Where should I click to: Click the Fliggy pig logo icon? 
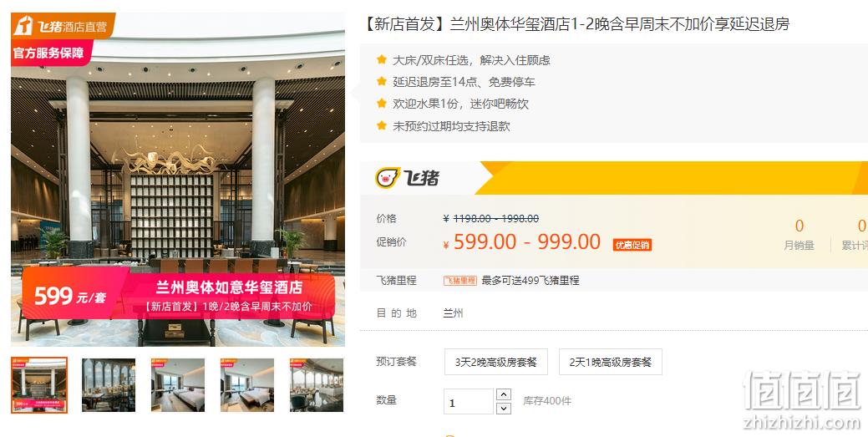(x=388, y=178)
